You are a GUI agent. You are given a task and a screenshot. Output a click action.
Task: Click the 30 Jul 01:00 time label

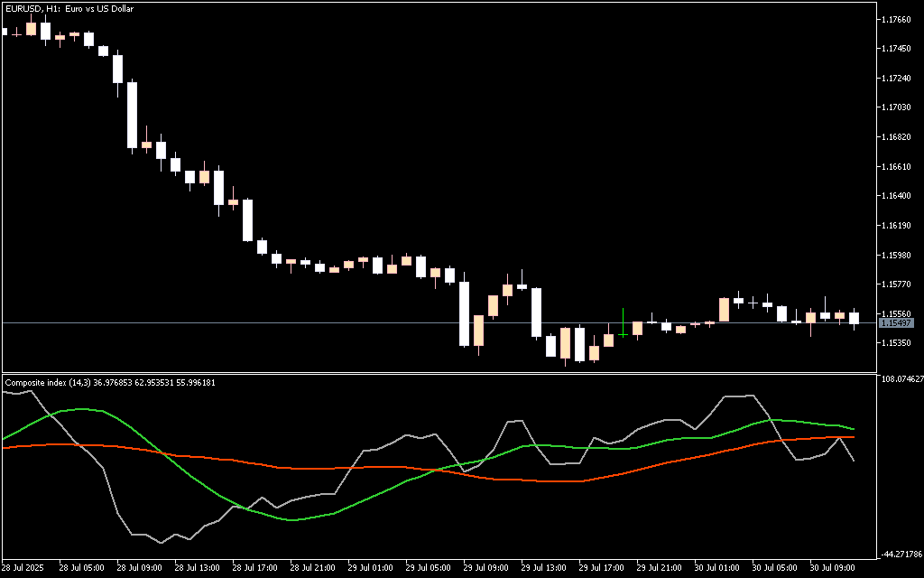(717, 568)
